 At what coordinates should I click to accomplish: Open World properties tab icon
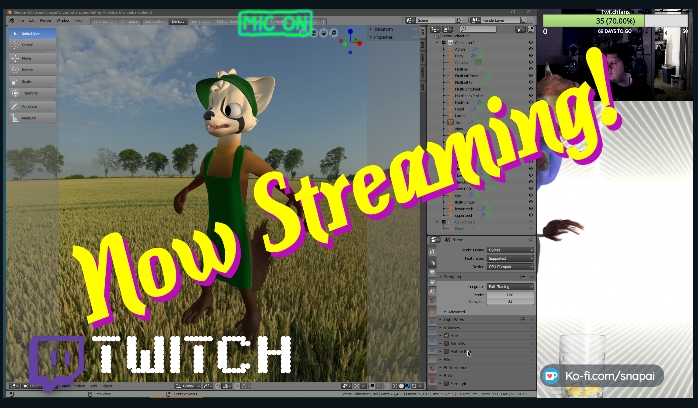(432, 301)
